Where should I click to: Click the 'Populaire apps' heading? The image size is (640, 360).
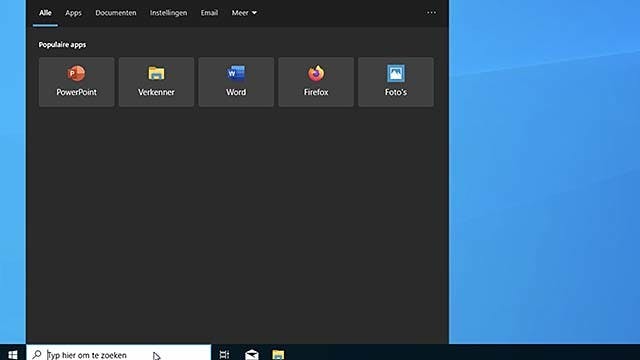62,44
